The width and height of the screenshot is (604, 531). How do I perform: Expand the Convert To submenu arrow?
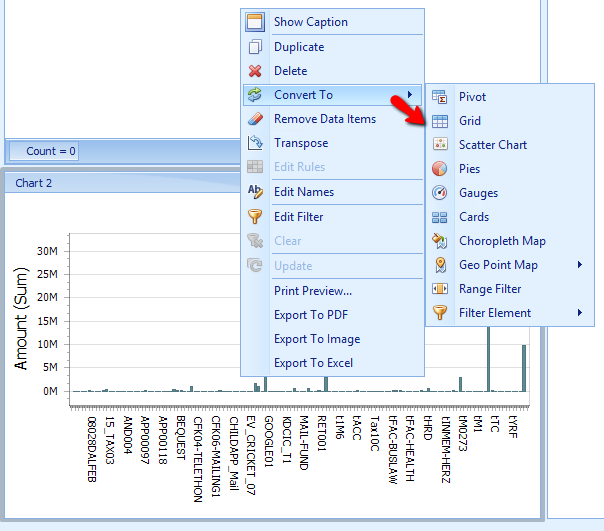pos(410,94)
